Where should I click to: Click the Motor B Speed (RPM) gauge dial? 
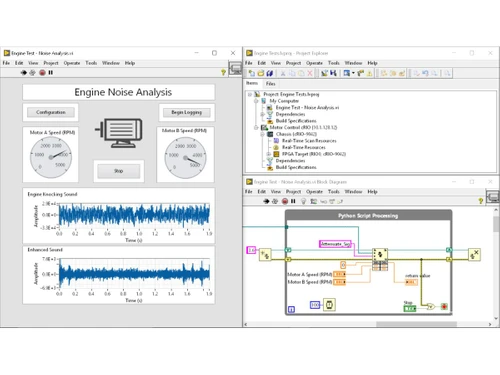(x=185, y=158)
